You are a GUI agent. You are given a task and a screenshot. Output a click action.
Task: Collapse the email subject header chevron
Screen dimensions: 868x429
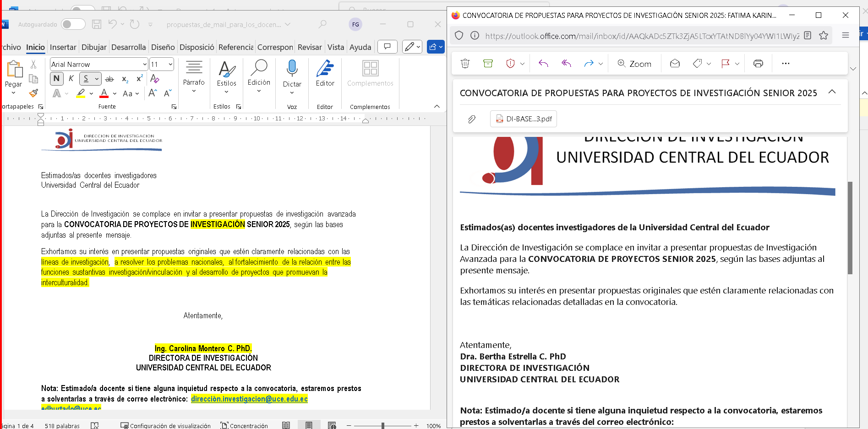[x=832, y=92]
